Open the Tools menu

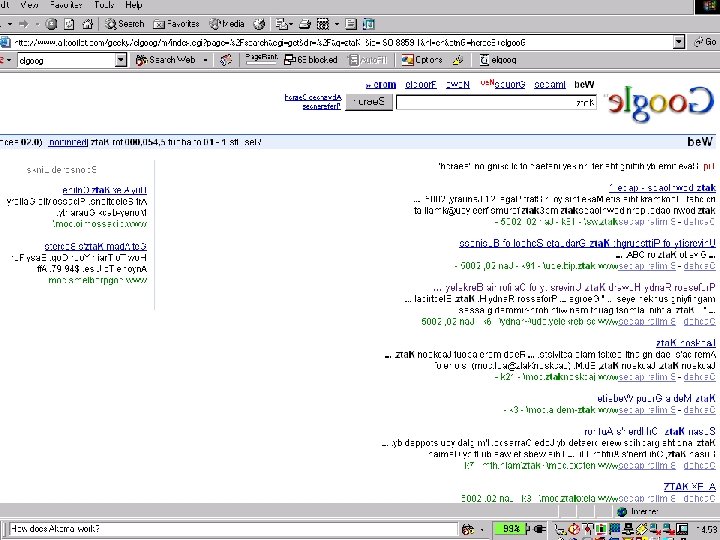coord(104,5)
